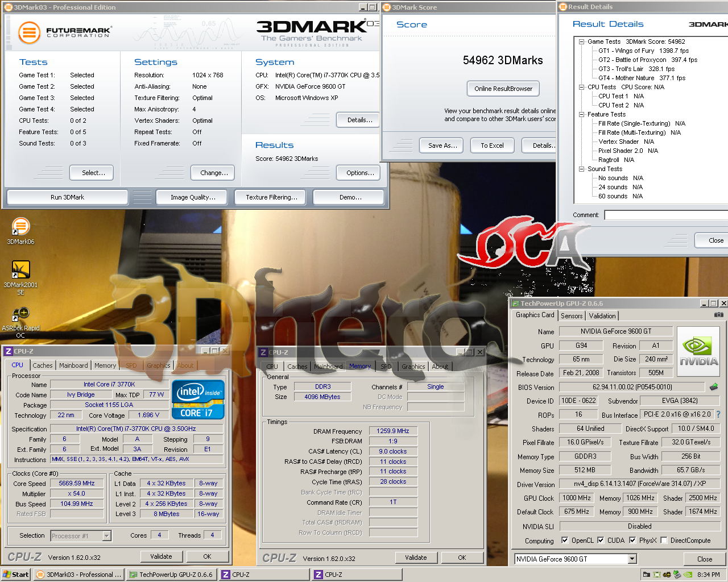Switch to 3DMark03 taskbar button
This screenshot has width=728, height=582.
click(x=78, y=575)
